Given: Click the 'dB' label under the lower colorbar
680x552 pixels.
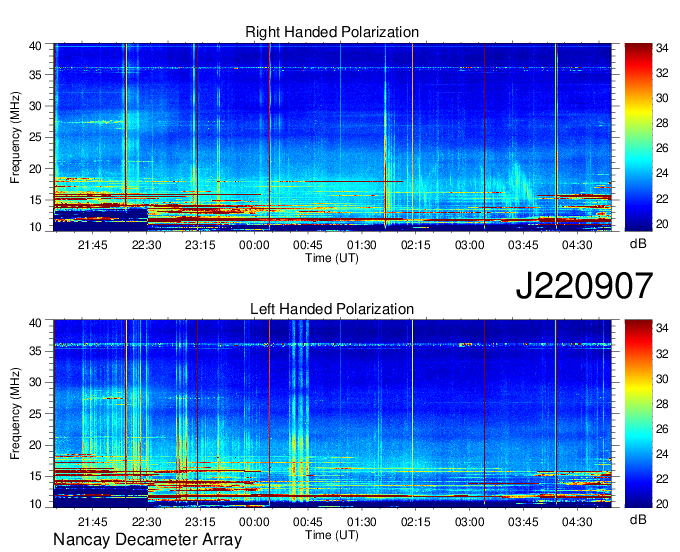Looking at the screenshot, I should [638, 520].
